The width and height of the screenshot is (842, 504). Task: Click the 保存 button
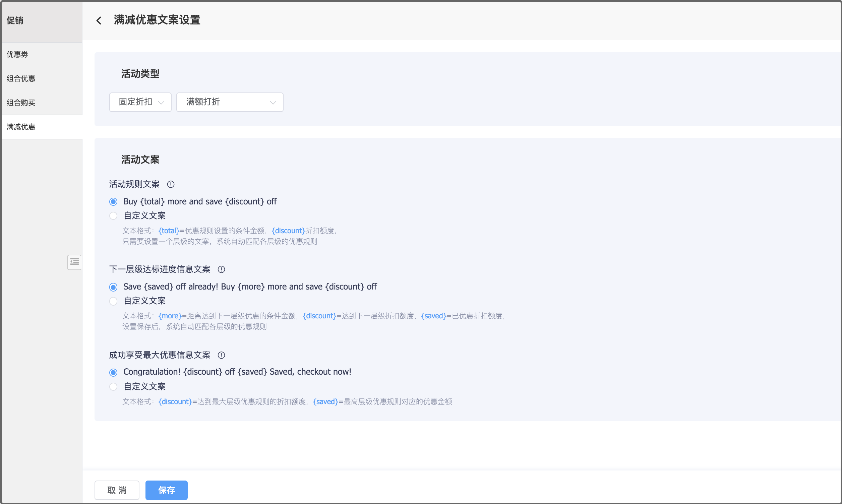(166, 490)
